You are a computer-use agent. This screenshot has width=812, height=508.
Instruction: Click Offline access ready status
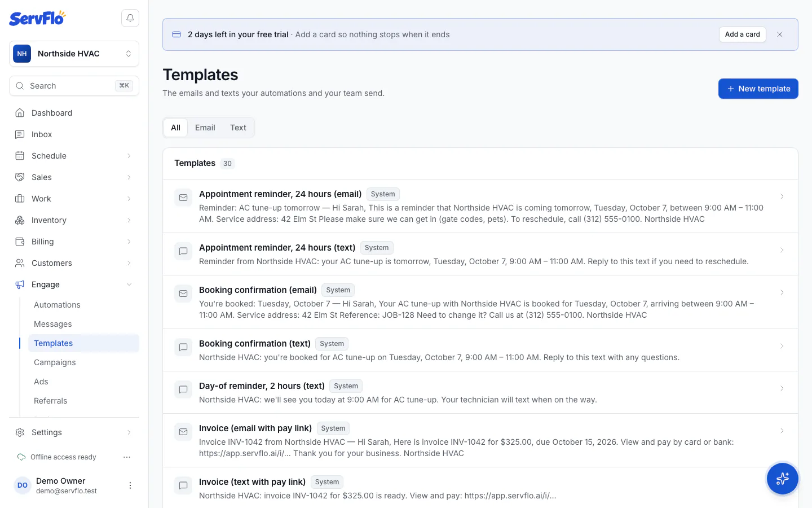pyautogui.click(x=57, y=457)
